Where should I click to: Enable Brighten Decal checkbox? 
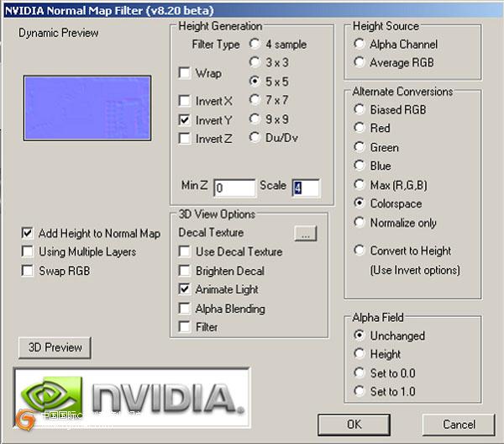point(185,271)
